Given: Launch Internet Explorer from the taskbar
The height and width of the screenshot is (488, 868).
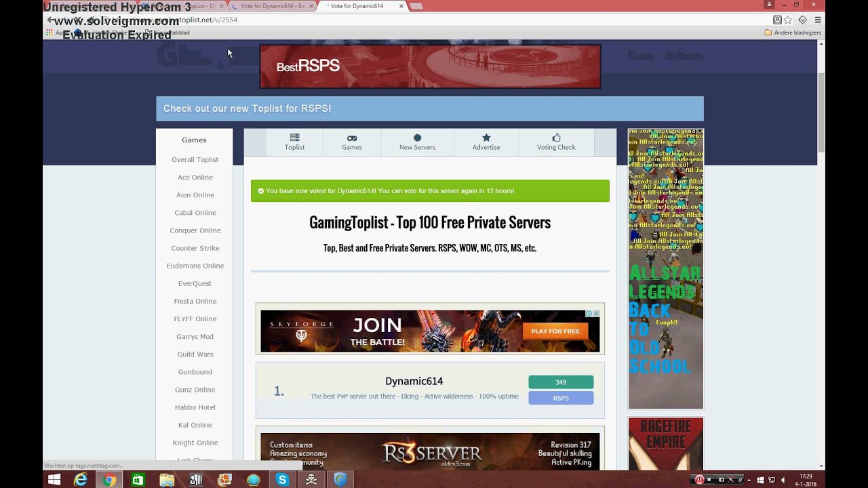Looking at the screenshot, I should pyautogui.click(x=81, y=479).
